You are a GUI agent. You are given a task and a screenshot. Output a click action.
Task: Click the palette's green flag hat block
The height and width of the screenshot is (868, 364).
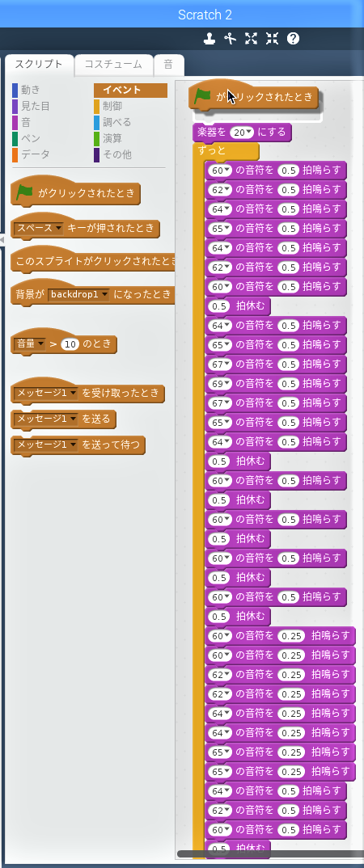(75, 193)
